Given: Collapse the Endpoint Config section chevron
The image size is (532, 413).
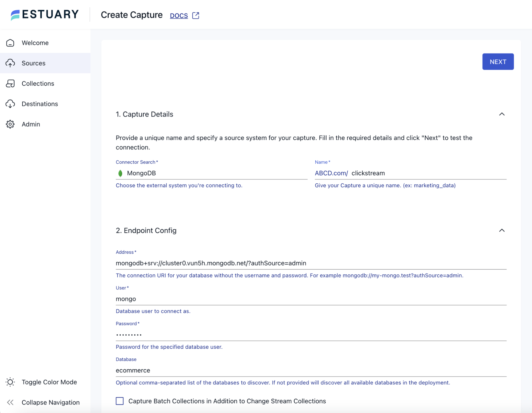Looking at the screenshot, I should (502, 230).
